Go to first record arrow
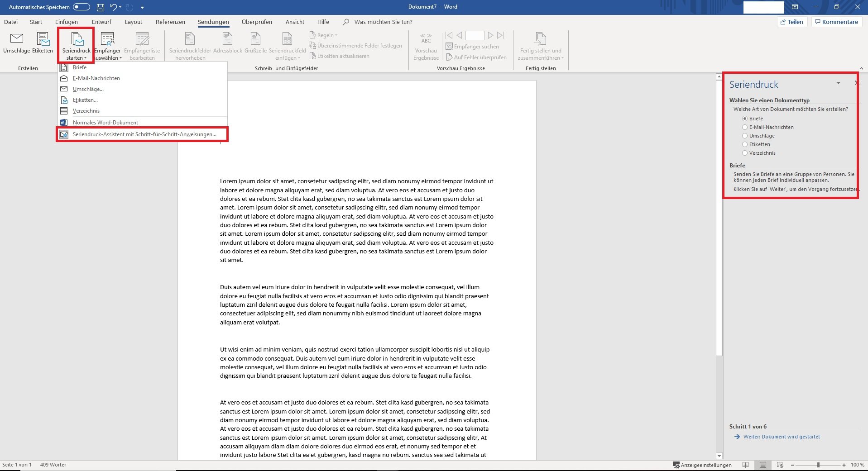This screenshot has width=868, height=471. tap(449, 35)
